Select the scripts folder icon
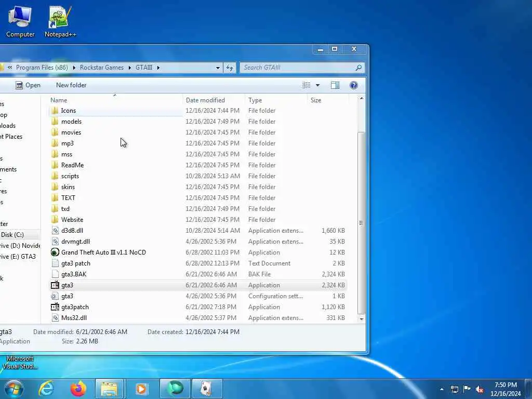 [55, 176]
